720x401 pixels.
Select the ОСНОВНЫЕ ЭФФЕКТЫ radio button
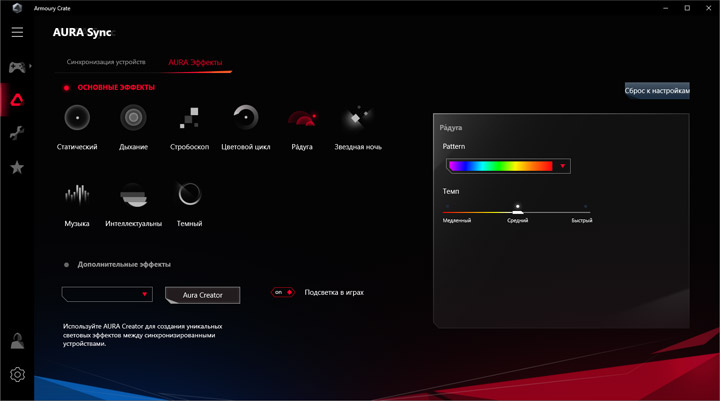point(67,88)
